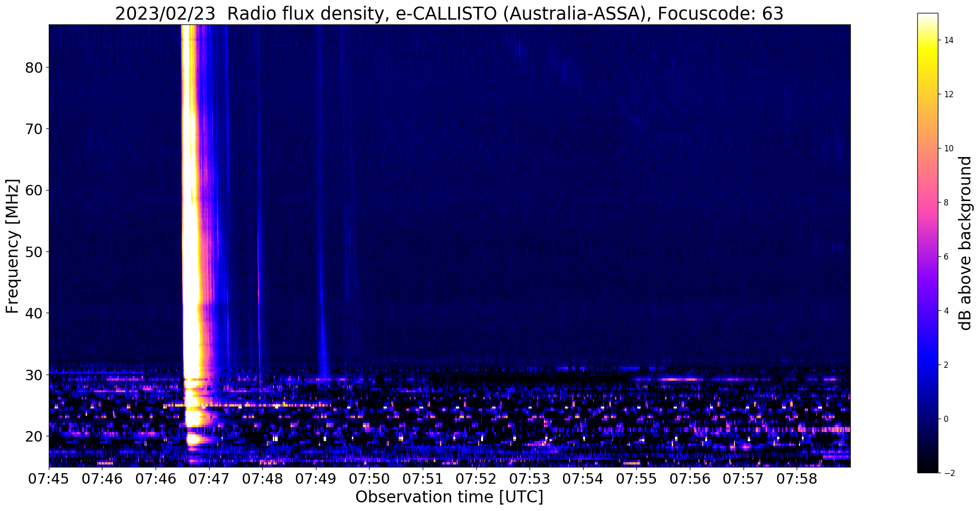Click the 07:50 time tick label
The height and width of the screenshot is (511, 980).
pos(369,479)
